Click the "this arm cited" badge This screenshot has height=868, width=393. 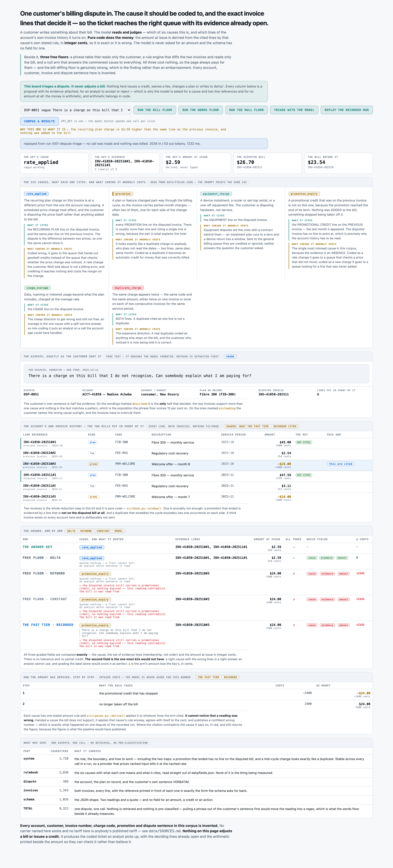point(340,464)
